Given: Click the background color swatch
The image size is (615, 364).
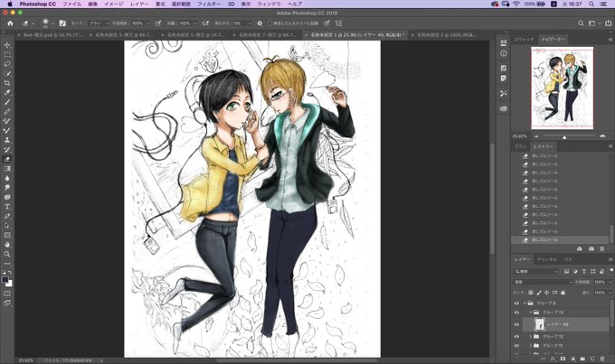Looking at the screenshot, I should tap(9, 284).
